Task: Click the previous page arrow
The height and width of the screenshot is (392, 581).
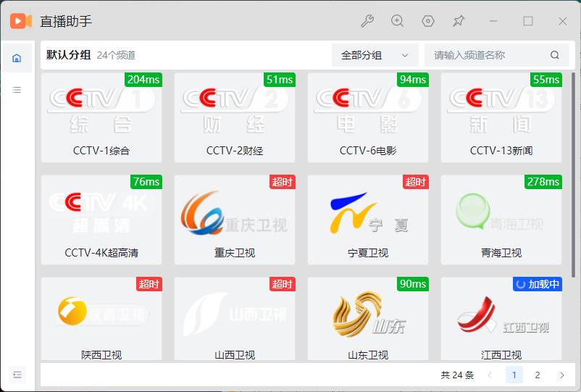Action: click(490, 375)
